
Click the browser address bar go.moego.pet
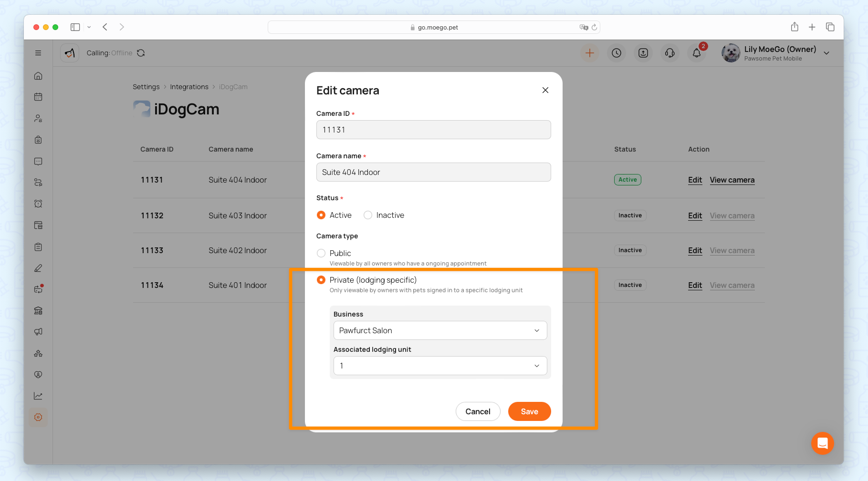point(434,27)
